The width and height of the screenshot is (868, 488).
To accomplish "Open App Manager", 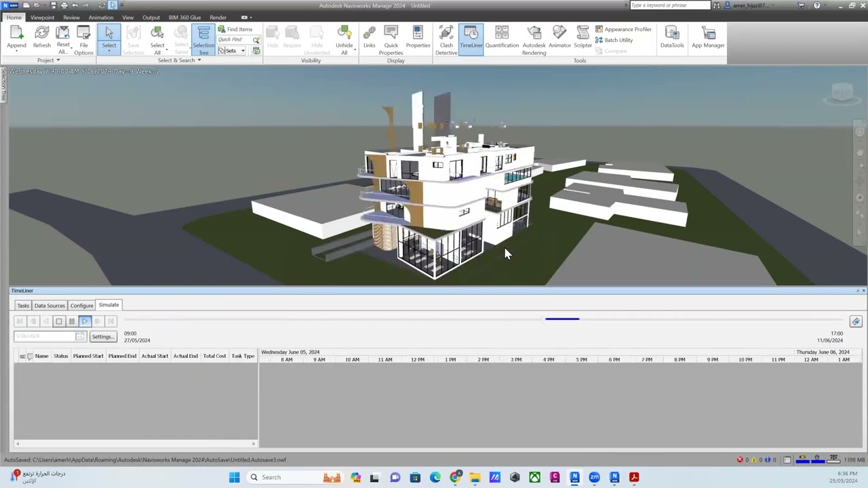I will [708, 37].
